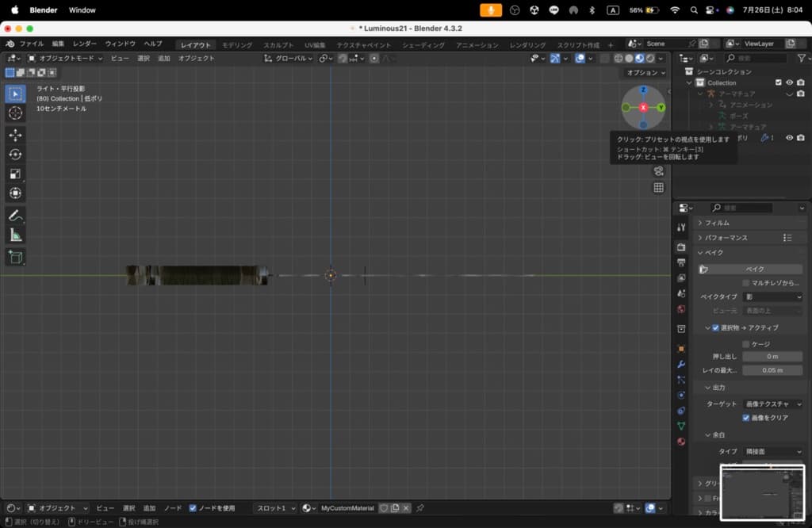
Task: Toggle the ケージ checkbox
Action: 746,344
